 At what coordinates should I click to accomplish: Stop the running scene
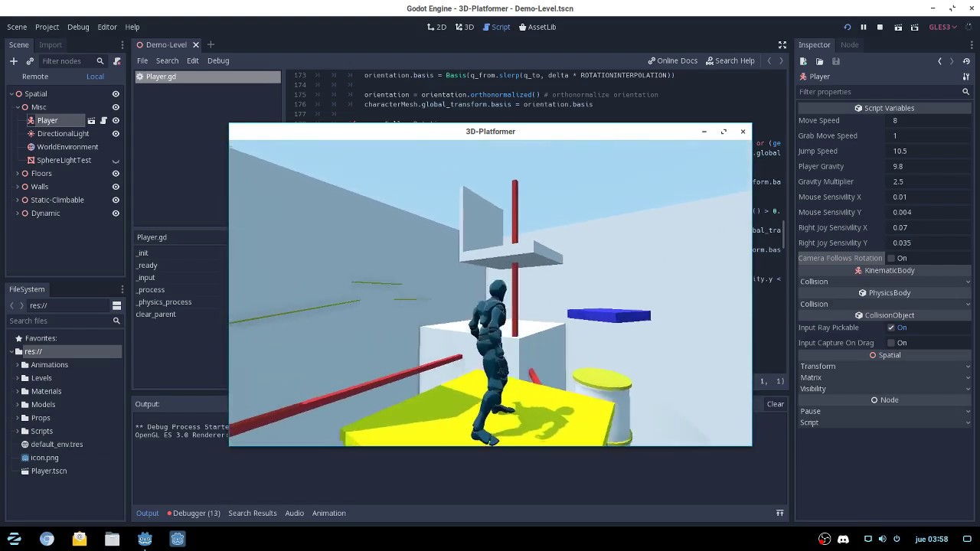(x=880, y=27)
